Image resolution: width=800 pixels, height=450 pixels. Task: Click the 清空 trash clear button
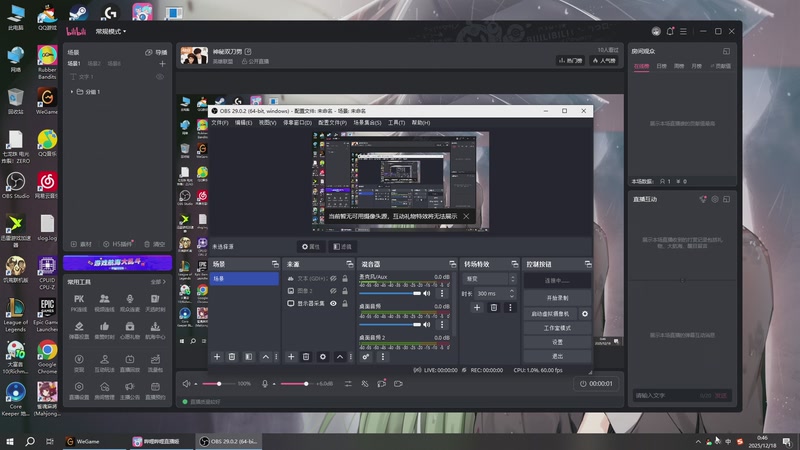tap(155, 244)
